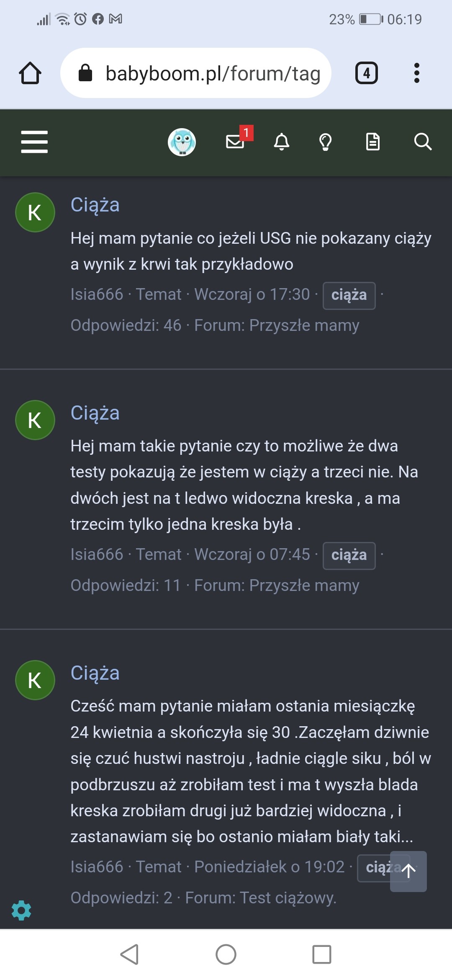
Task: Select the ciąża tag next to Wczoraj o 07:45
Action: [349, 555]
